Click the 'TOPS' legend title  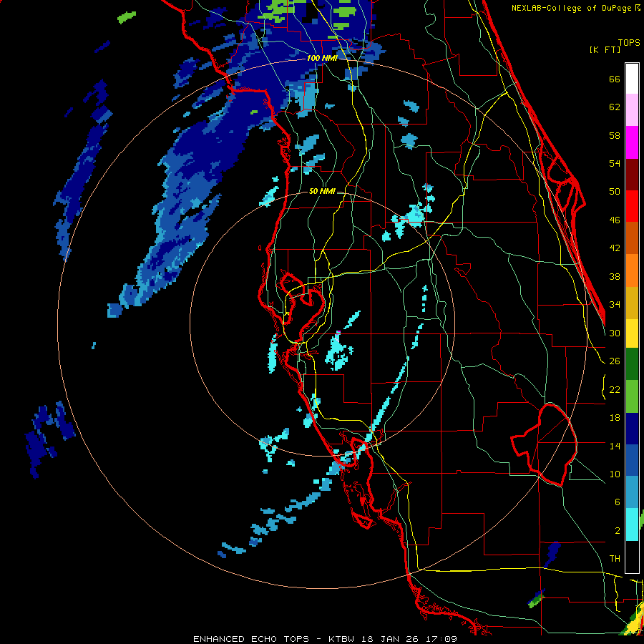pos(629,43)
